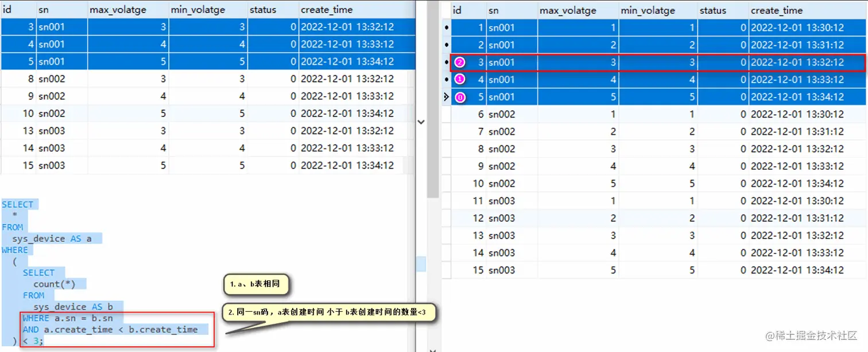Select sn001 cell of right-grid row 4

coord(511,80)
